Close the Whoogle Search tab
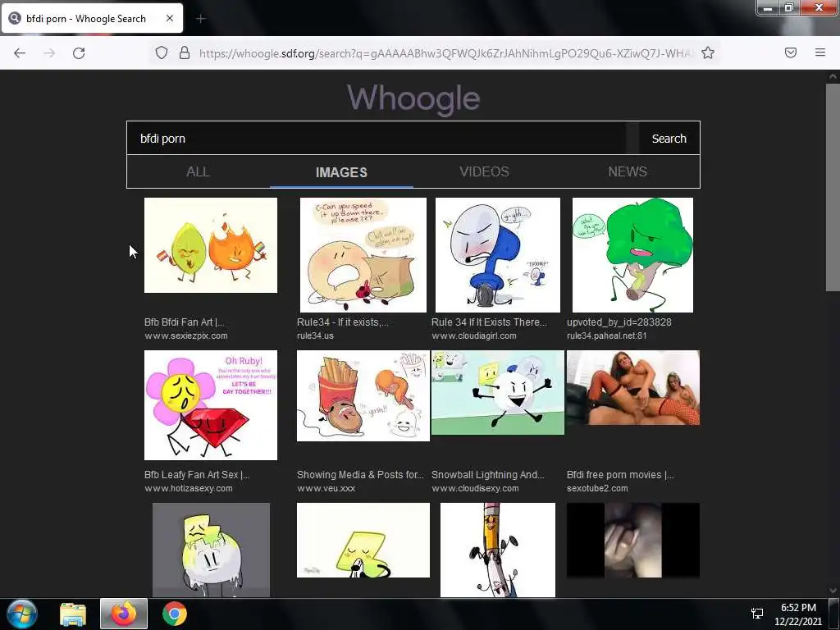The image size is (840, 630). coord(169,18)
